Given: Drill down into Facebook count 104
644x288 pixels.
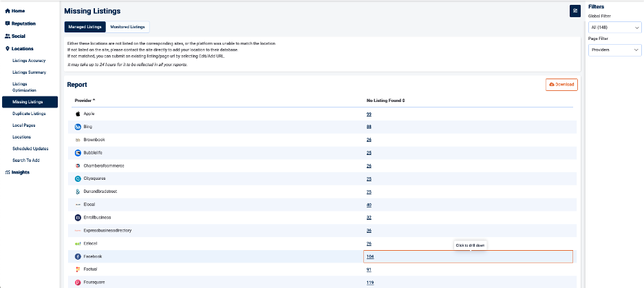Looking at the screenshot, I should click(370, 256).
